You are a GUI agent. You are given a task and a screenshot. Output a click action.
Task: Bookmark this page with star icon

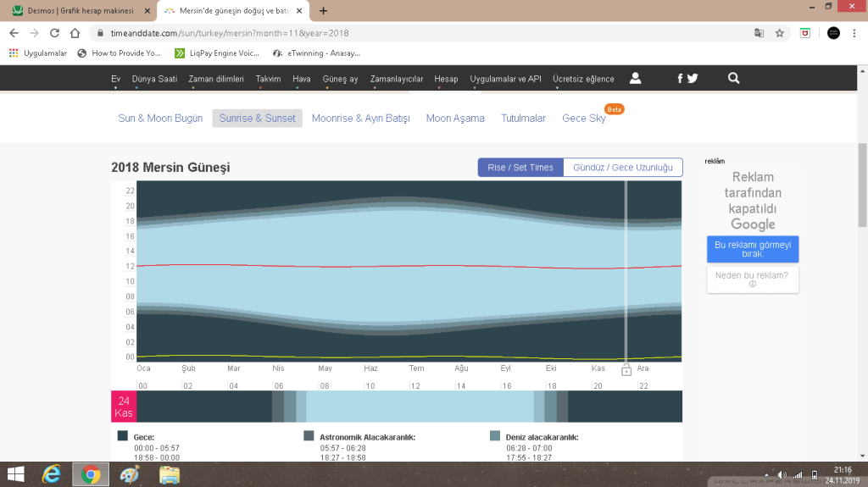pos(779,33)
